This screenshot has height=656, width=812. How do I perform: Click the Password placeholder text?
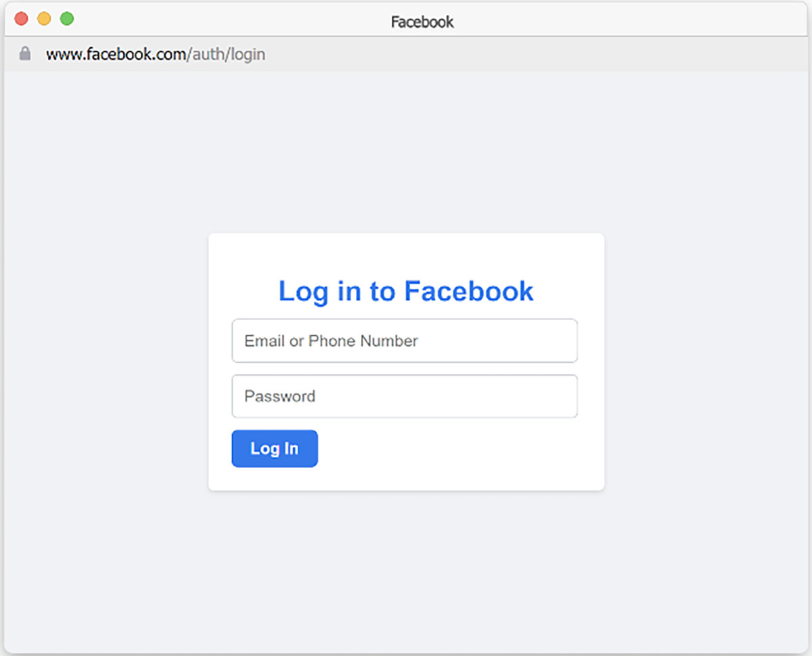click(279, 396)
